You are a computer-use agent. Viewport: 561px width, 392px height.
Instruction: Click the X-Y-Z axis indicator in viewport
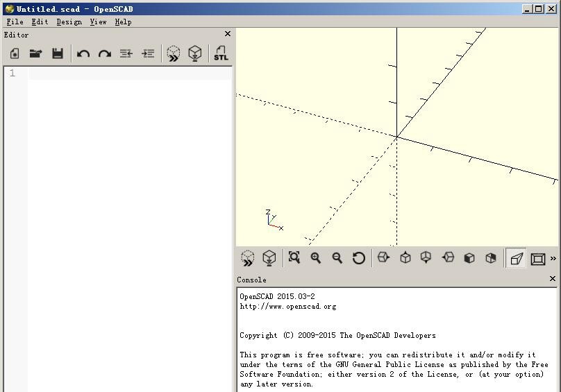pos(274,220)
